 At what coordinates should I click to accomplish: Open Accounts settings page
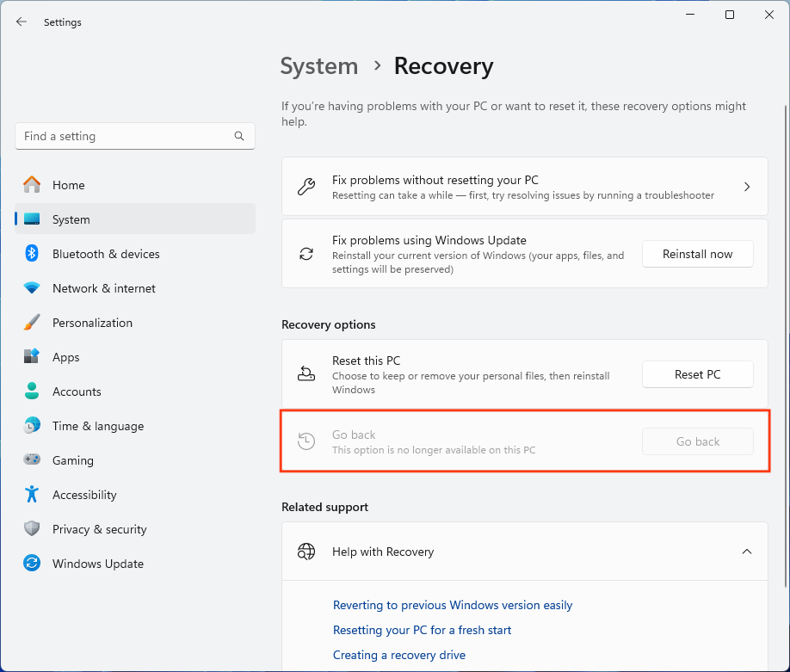[77, 391]
